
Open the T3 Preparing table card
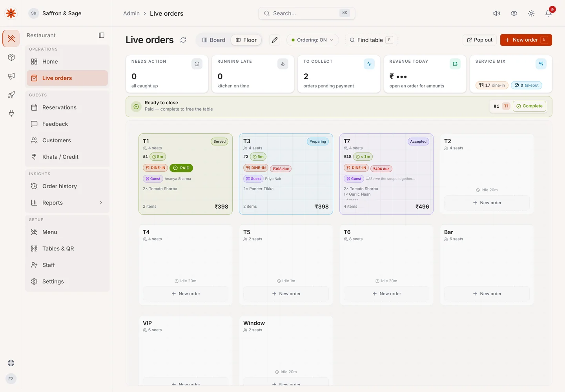pyautogui.click(x=286, y=174)
